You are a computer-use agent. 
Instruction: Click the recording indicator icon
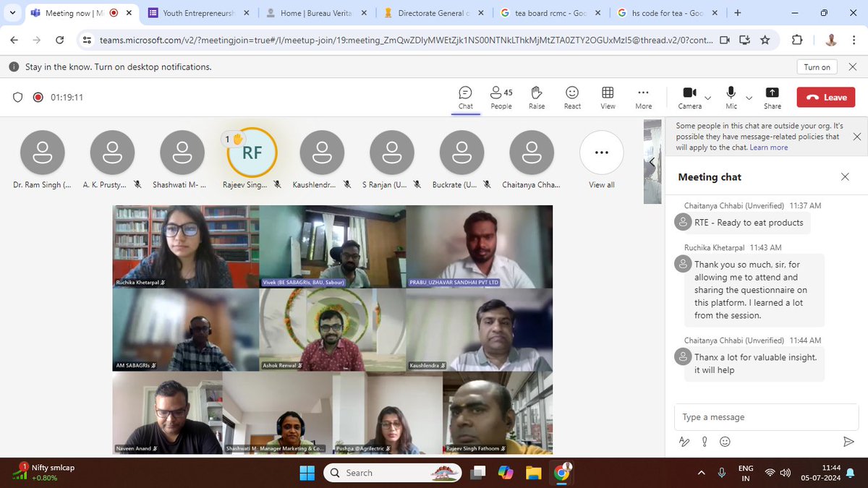click(38, 98)
